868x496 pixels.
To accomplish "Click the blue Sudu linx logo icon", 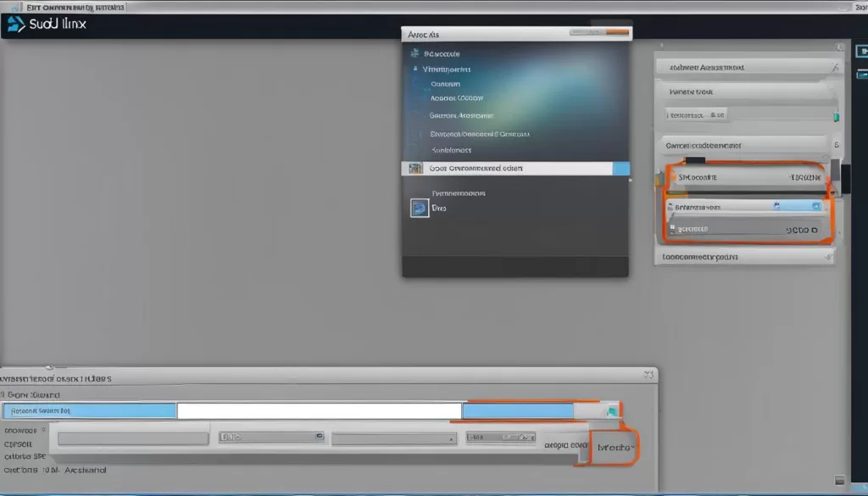I will click(16, 24).
